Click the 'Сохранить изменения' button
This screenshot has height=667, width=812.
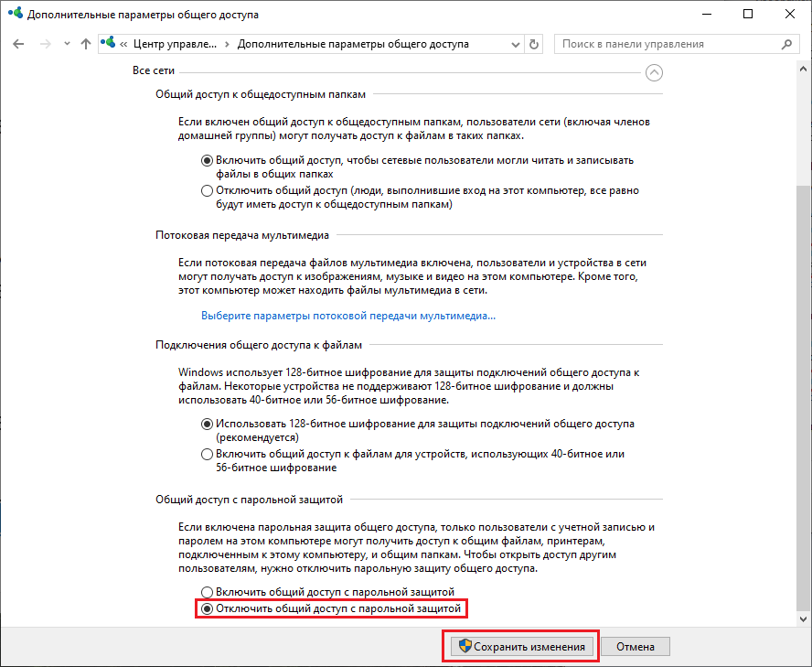coord(520,647)
